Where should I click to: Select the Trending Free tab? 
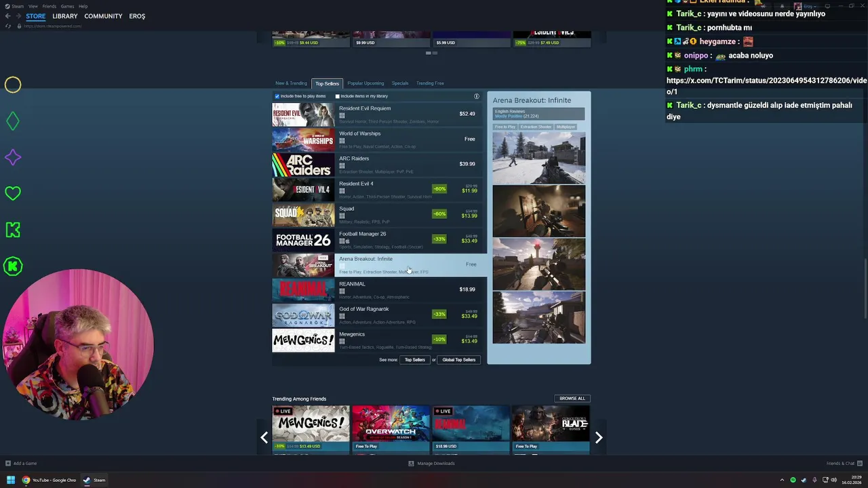[430, 83]
